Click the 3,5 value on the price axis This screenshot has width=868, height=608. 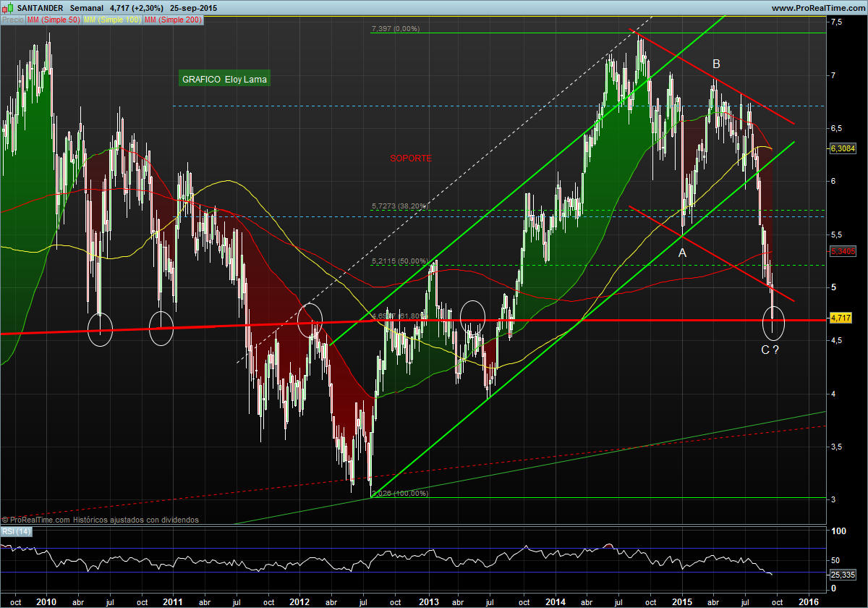(x=836, y=447)
